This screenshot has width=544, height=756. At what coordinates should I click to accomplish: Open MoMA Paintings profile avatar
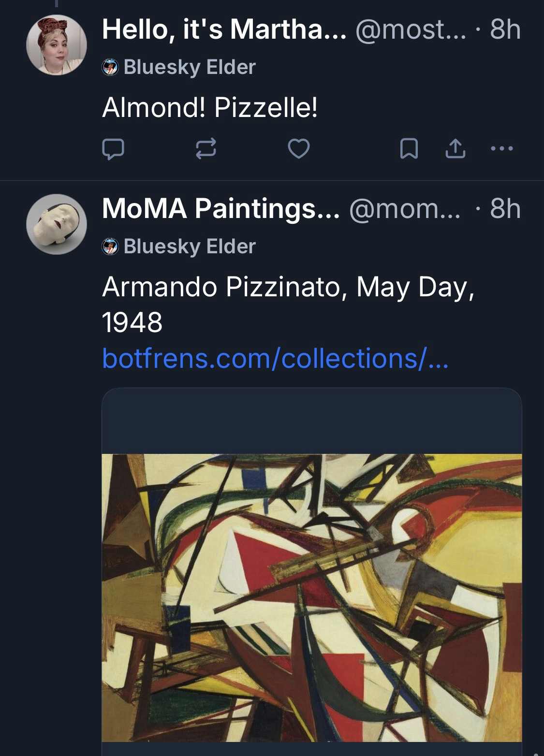(56, 224)
